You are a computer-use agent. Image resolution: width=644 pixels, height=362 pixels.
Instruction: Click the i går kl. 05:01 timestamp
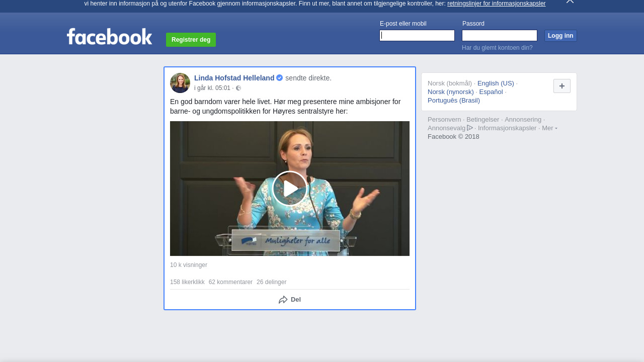[x=212, y=88]
